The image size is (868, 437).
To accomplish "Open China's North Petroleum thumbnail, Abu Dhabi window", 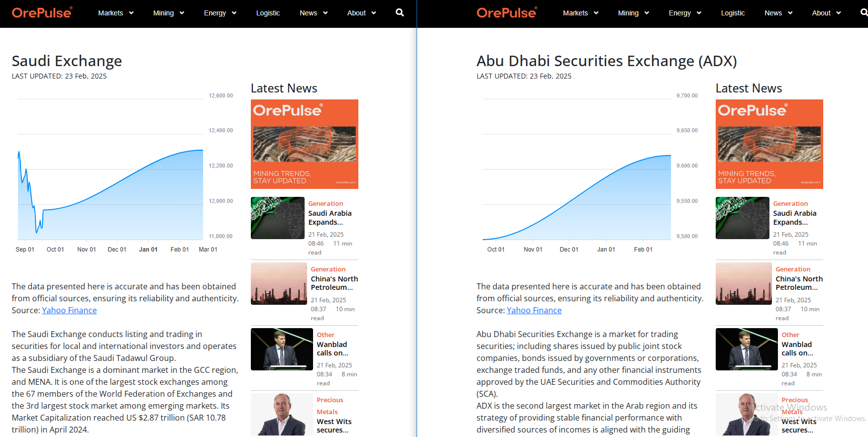I will (x=744, y=283).
